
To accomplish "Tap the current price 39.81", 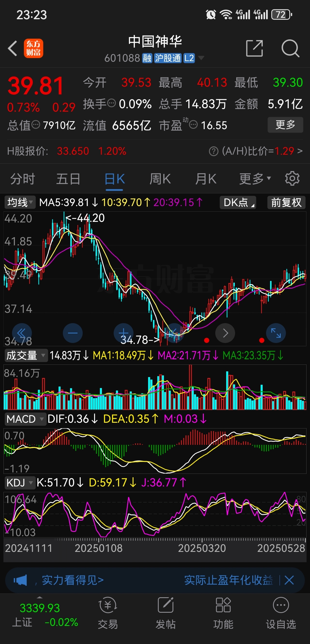I will click(36, 86).
